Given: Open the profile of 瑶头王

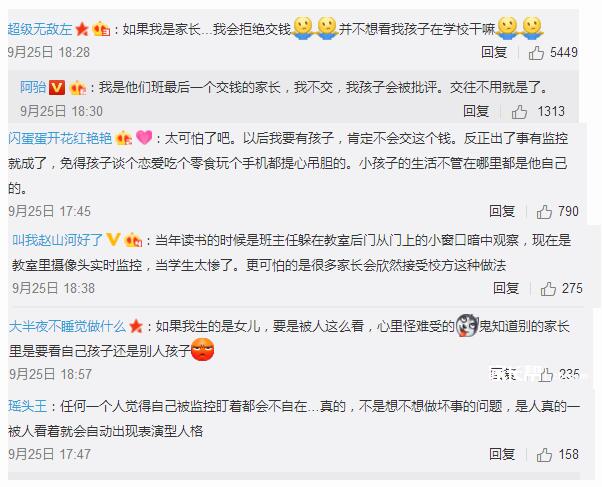Looking at the screenshot, I should click(28, 406).
